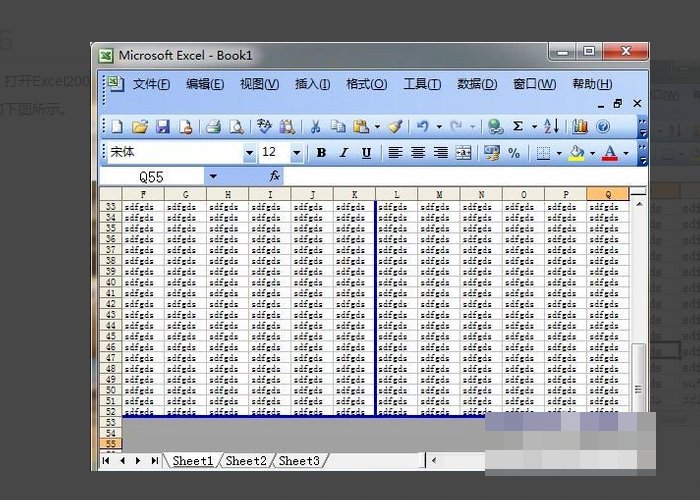Screen dimensions: 700x500
Task: Toggle Underline formatting
Action: [x=367, y=153]
